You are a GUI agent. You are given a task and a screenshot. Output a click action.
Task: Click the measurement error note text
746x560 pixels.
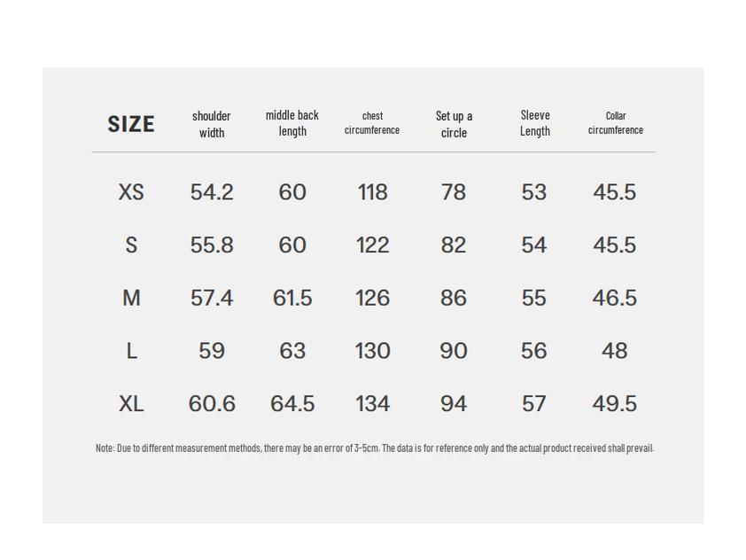pyautogui.click(x=374, y=448)
